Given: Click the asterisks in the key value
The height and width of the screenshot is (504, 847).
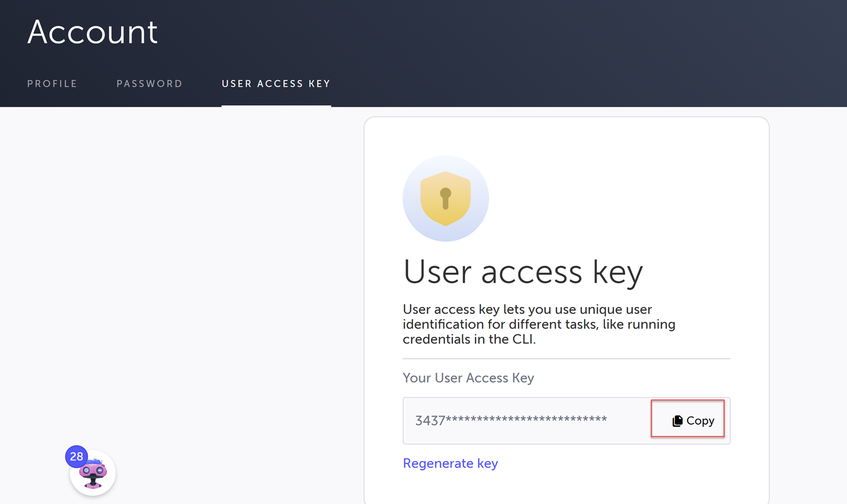Looking at the screenshot, I should coord(526,419).
